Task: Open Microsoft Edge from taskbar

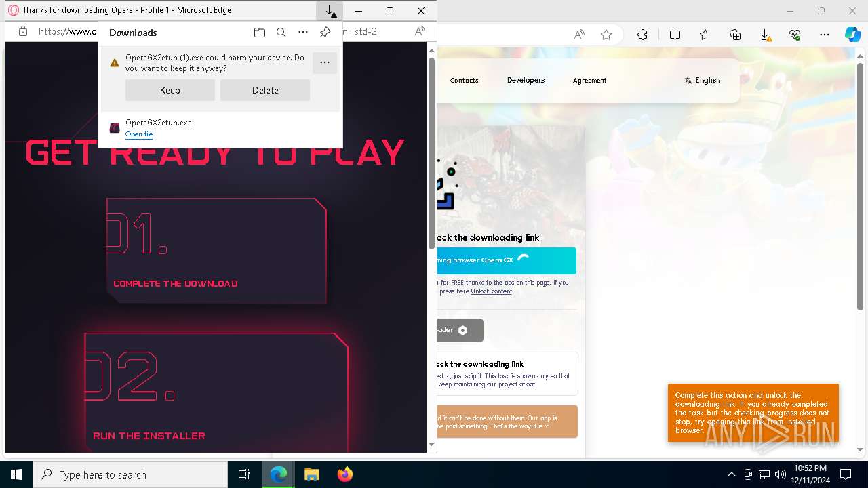Action: pyautogui.click(x=279, y=474)
